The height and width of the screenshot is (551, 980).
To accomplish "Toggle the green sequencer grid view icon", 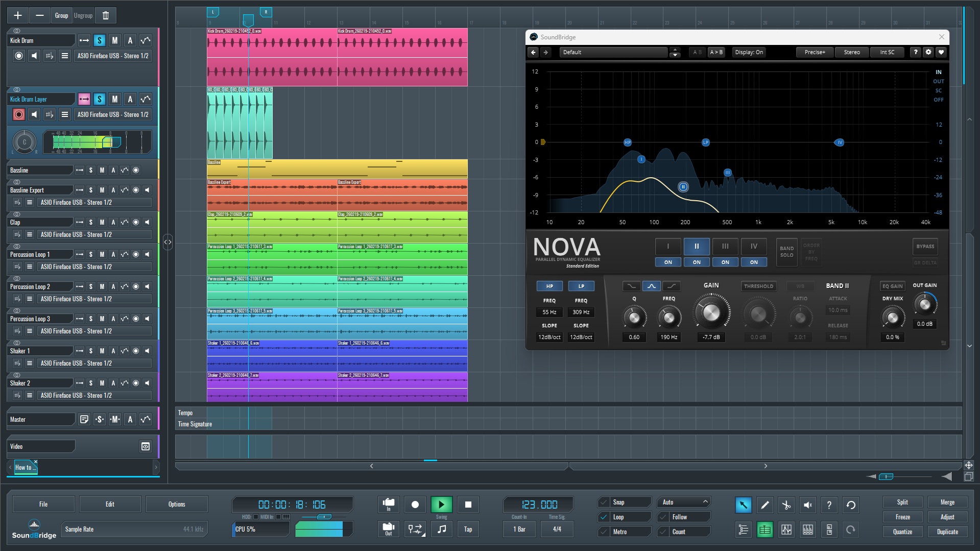I will (765, 530).
